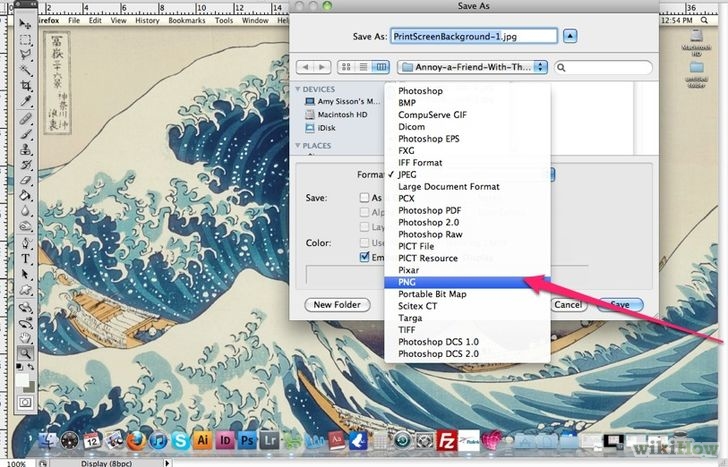Toggle the 'Lay' Layers checkbox
This screenshot has width=728, height=467.
[364, 227]
